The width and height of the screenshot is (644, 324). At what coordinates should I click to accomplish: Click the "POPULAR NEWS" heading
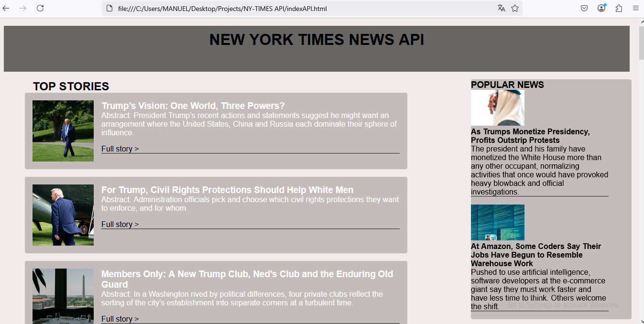pos(507,85)
